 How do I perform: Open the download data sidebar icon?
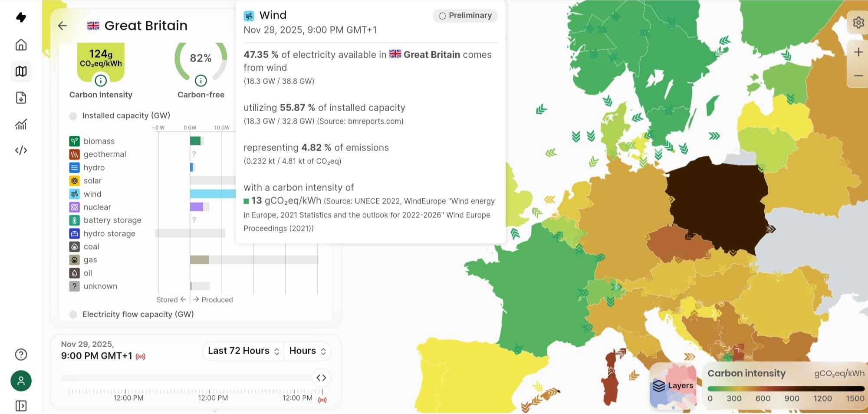21,98
